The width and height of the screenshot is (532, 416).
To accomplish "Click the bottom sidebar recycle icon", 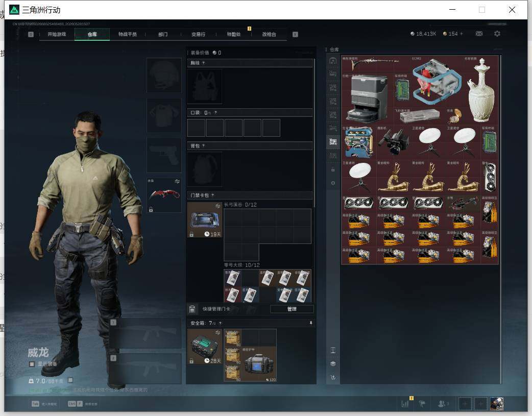I will (x=333, y=377).
